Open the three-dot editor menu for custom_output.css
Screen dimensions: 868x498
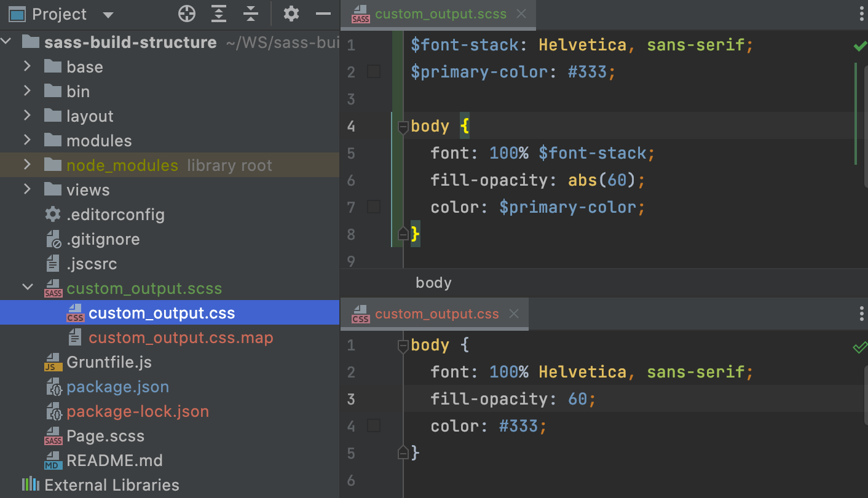tap(861, 314)
